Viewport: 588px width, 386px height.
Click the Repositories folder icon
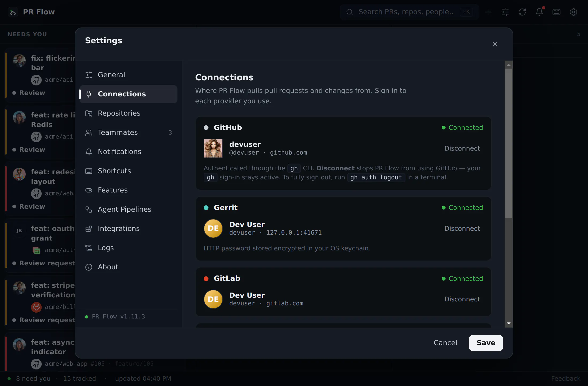point(89,113)
